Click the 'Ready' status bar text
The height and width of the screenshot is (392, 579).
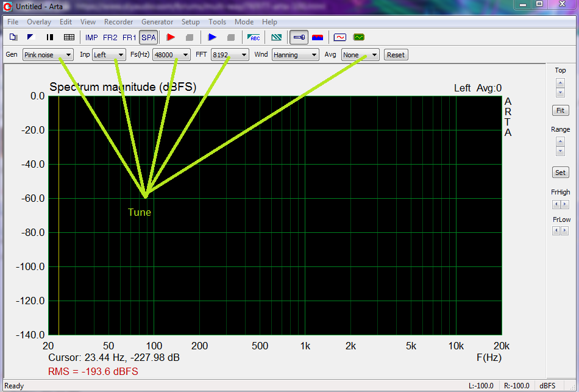click(14, 386)
